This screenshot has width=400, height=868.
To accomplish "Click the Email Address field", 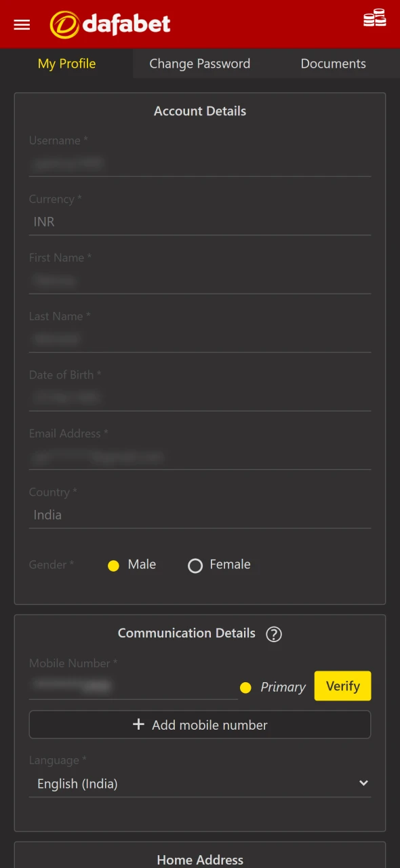I will click(200, 456).
